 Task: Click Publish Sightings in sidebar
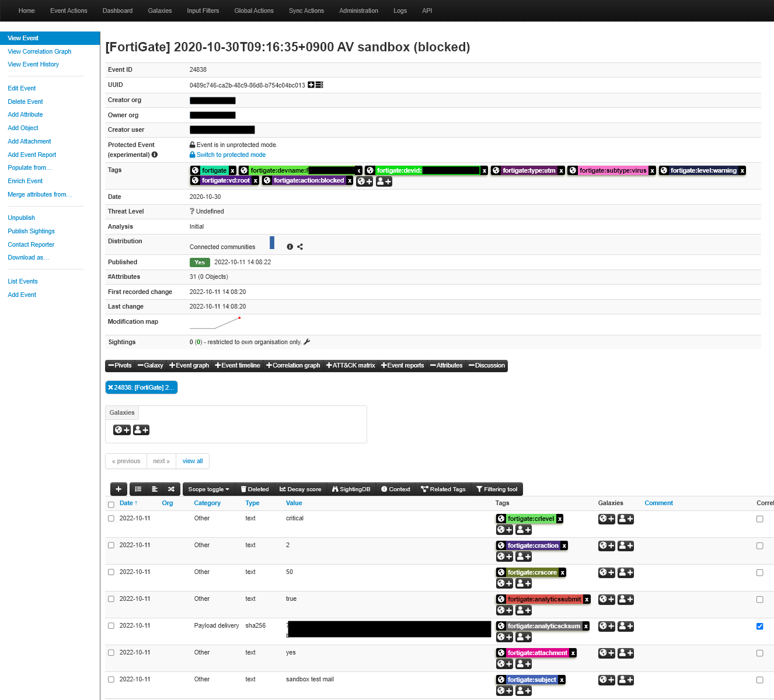click(x=31, y=231)
